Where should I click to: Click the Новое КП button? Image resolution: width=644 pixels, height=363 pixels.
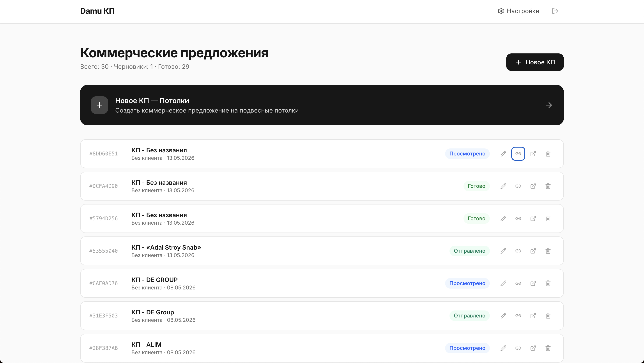[x=535, y=62]
